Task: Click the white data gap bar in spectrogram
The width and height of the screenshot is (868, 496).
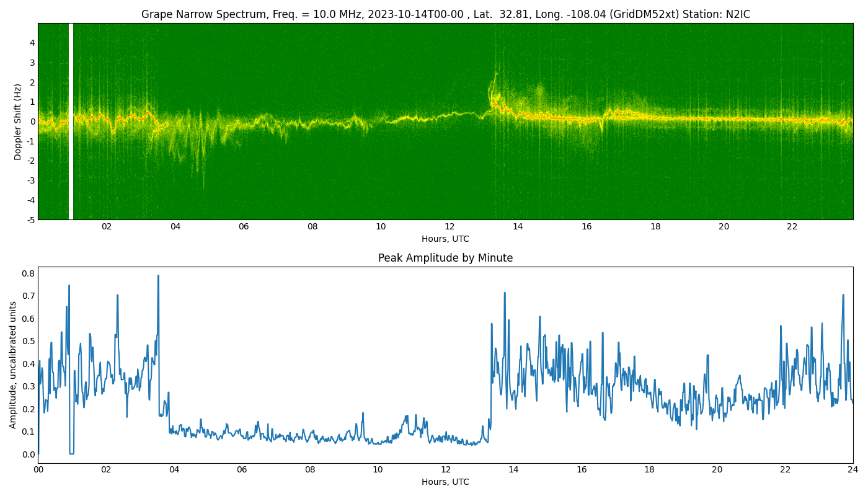Action: [x=71, y=122]
